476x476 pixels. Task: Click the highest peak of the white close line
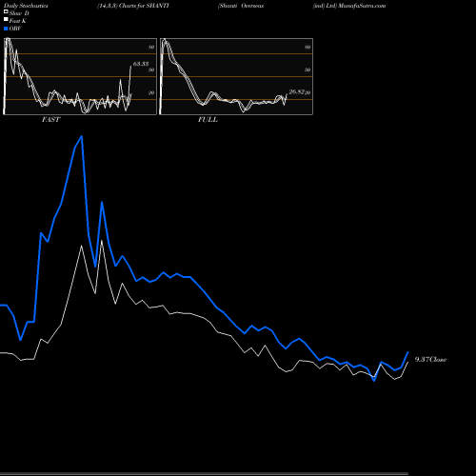click(102, 241)
